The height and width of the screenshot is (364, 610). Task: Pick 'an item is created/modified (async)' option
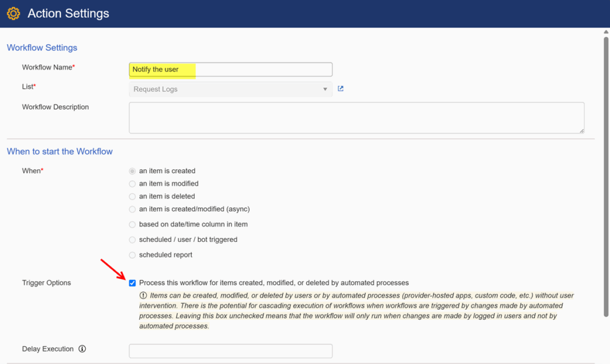(132, 210)
